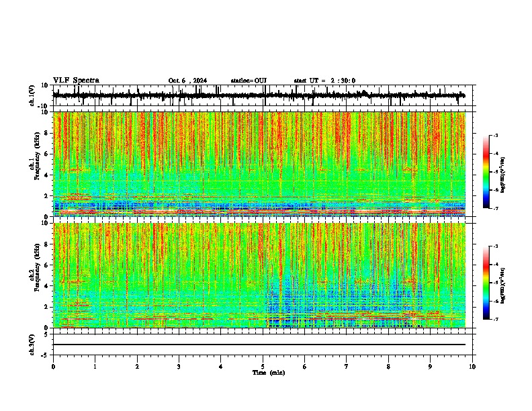The image size is (532, 411).
Task: Click the ch.2 spectrogram color bar
Action: [486, 283]
